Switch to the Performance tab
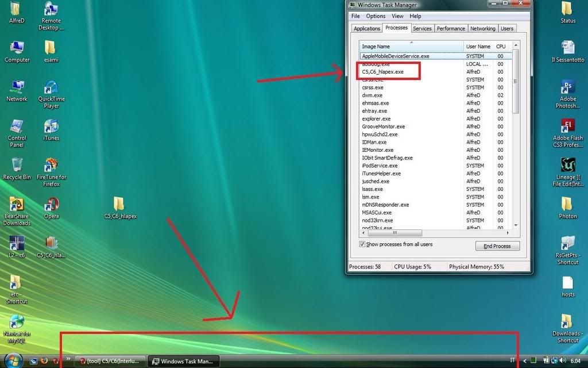588x368 pixels. pos(451,28)
